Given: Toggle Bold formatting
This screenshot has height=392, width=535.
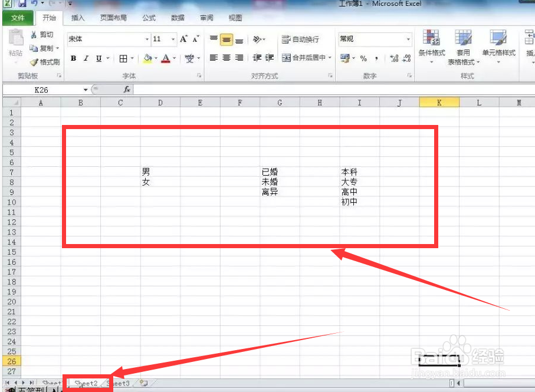Looking at the screenshot, I should 73,58.
